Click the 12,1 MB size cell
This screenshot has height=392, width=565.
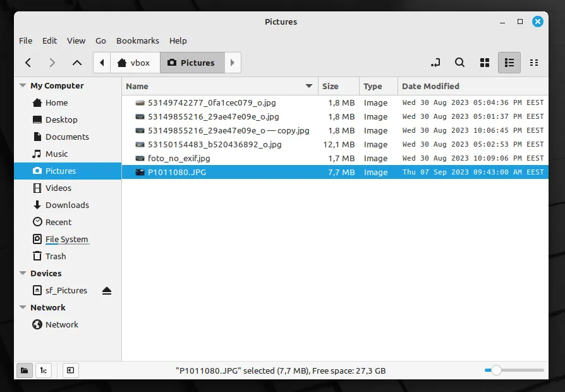coord(339,145)
